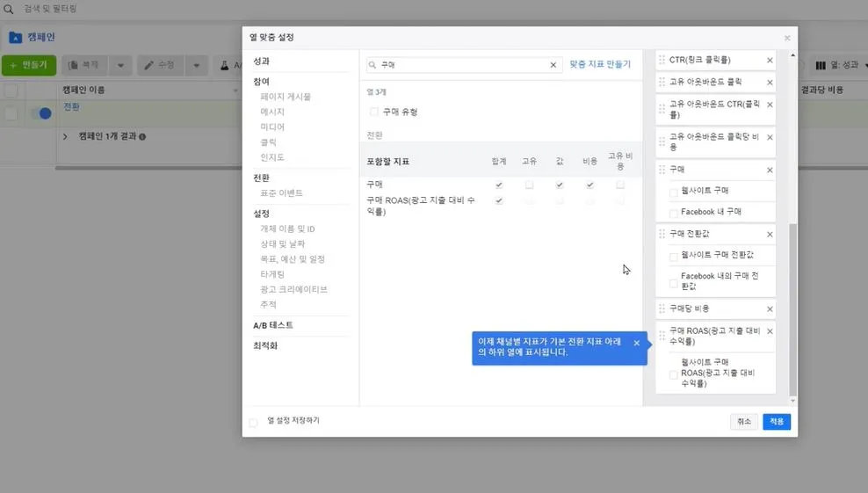Screen dimensions: 868x493
Task: Click the selected-columns scrollbar thumb
Action: pyautogui.click(x=792, y=309)
